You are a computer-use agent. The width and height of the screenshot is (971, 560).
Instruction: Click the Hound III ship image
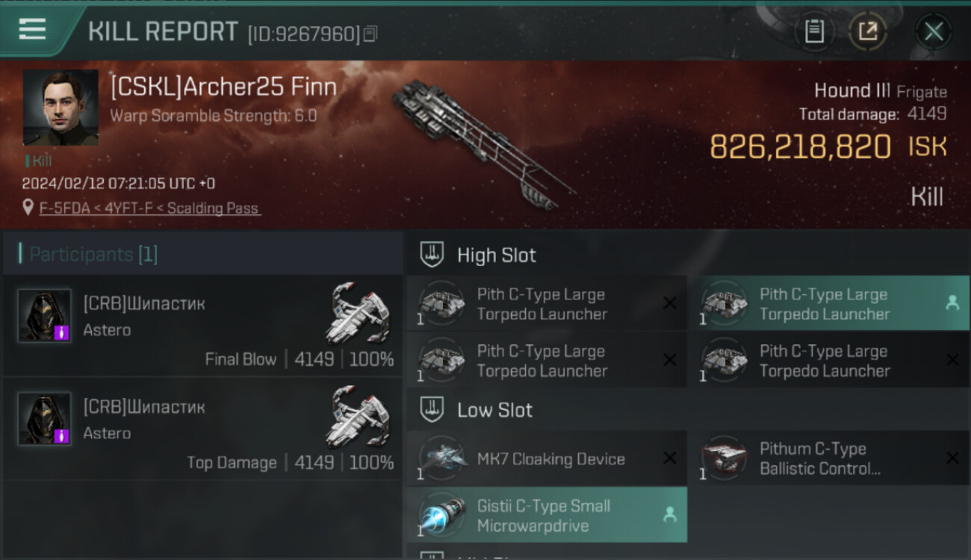(485, 144)
